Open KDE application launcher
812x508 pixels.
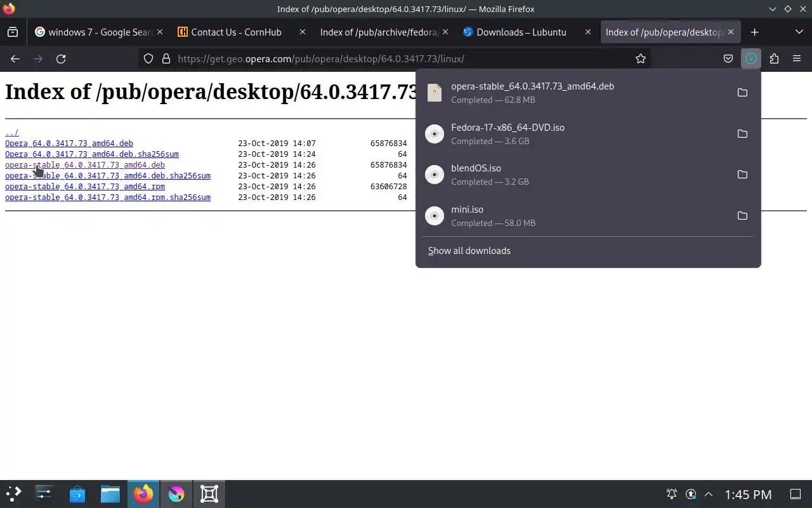pos(13,493)
